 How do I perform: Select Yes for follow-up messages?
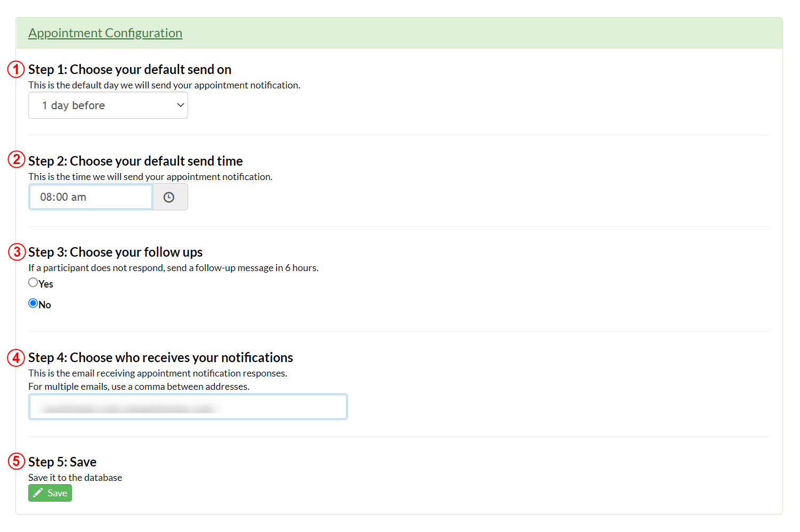point(33,283)
